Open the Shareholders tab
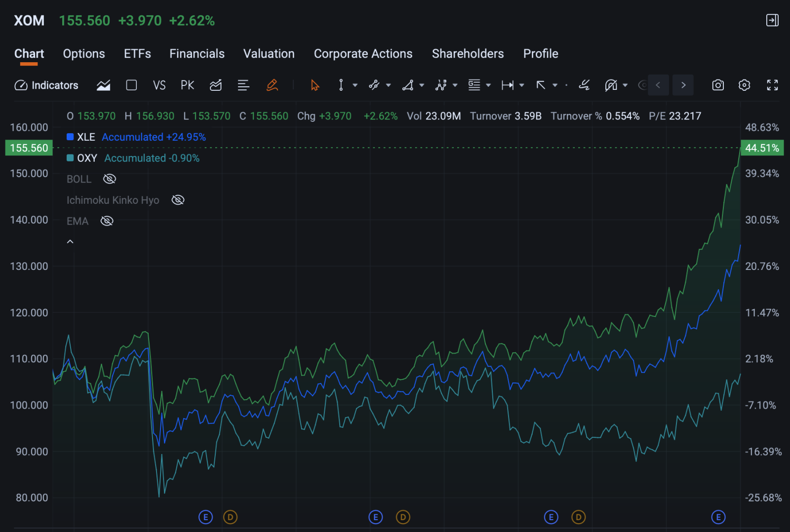 (x=468, y=54)
